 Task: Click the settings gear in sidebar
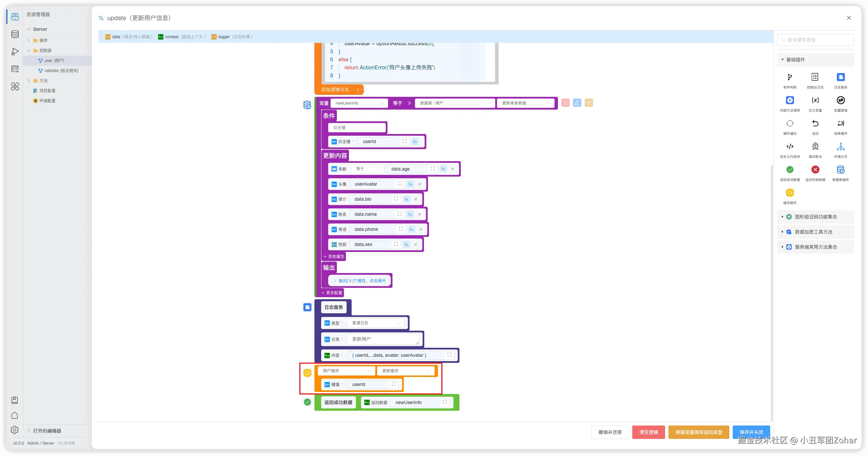[14, 430]
